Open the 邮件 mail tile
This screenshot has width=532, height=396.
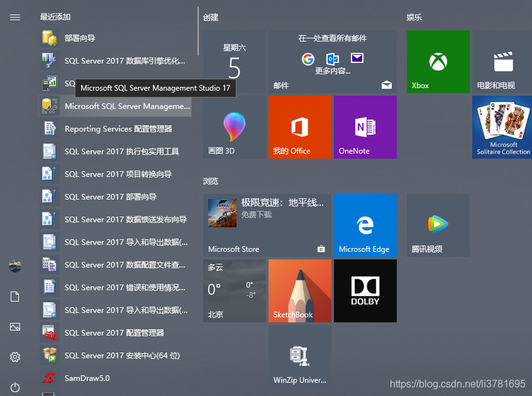point(333,62)
